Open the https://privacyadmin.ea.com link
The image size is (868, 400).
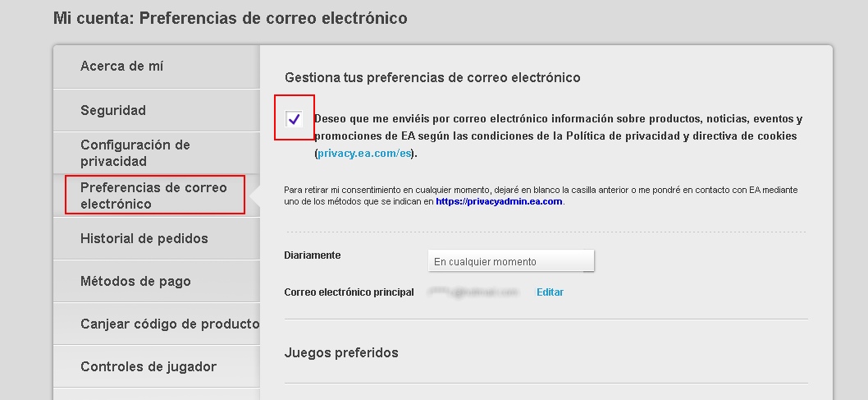499,201
